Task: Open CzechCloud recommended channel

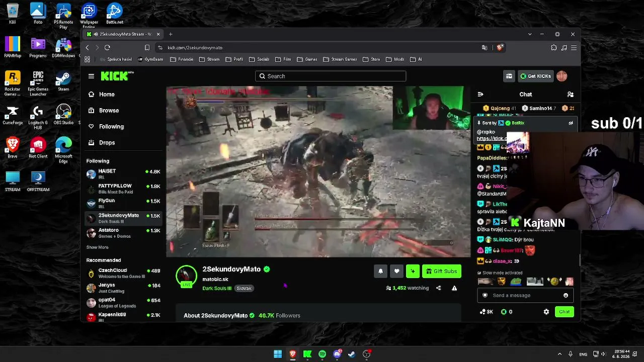Action: [123, 273]
